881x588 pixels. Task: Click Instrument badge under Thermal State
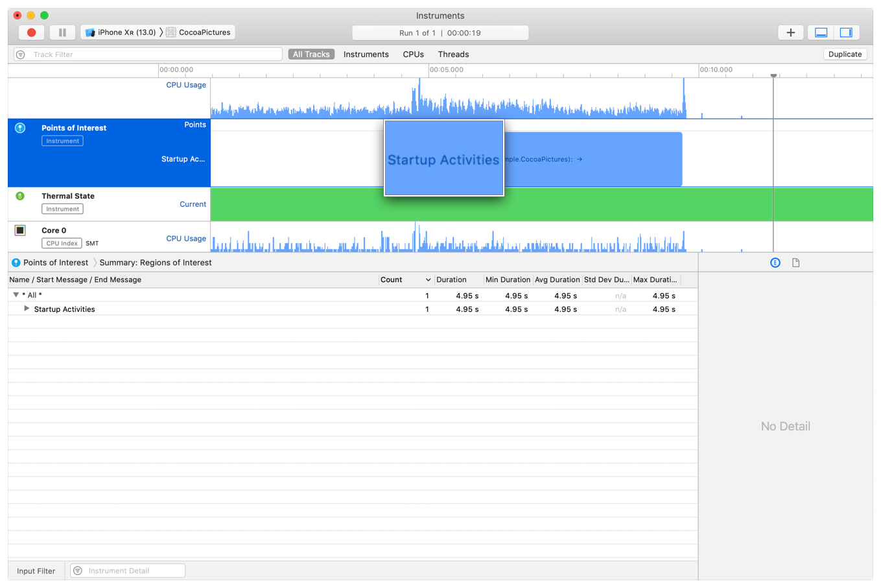(62, 209)
